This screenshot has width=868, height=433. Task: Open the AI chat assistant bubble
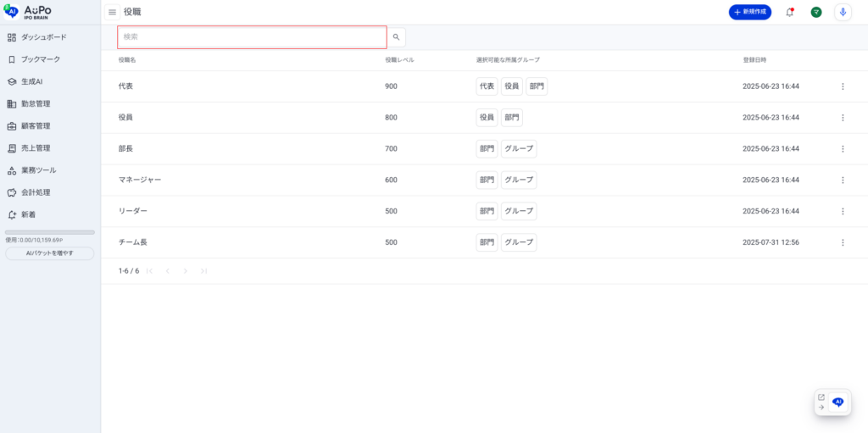pyautogui.click(x=838, y=402)
